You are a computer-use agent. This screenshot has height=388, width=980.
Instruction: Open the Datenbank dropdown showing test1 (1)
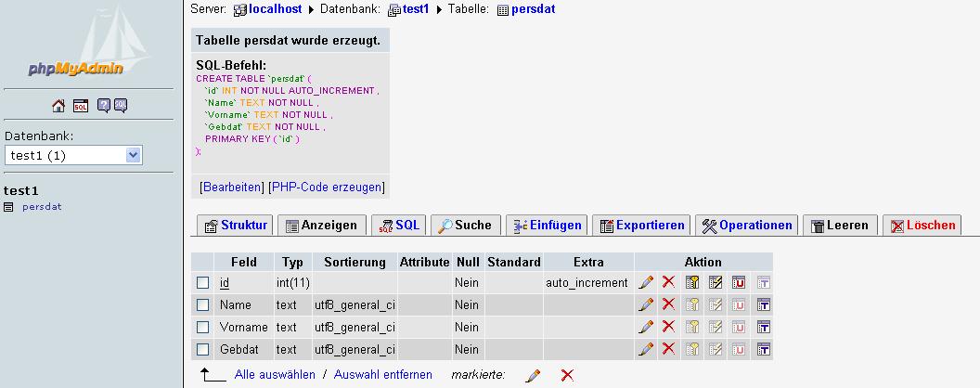[x=73, y=155]
